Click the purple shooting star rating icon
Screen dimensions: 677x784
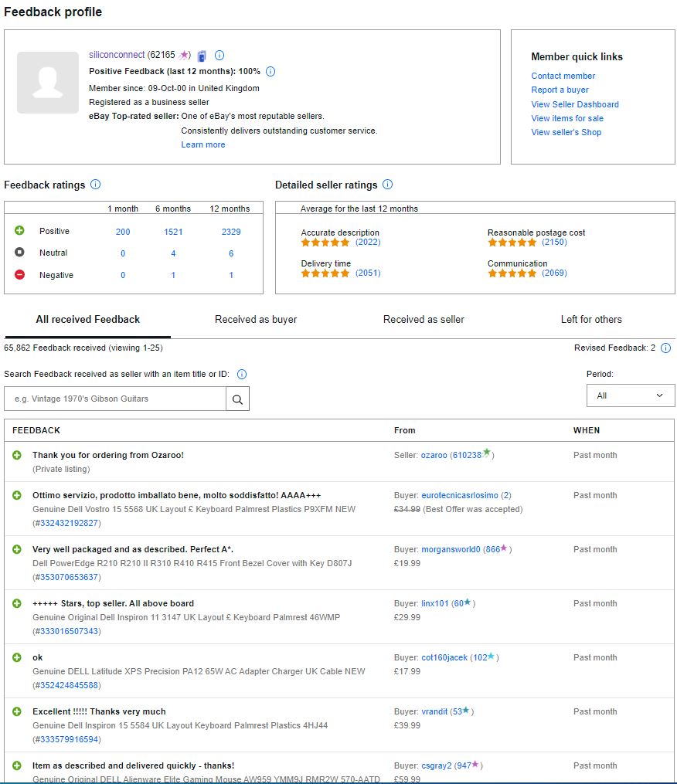tap(184, 55)
